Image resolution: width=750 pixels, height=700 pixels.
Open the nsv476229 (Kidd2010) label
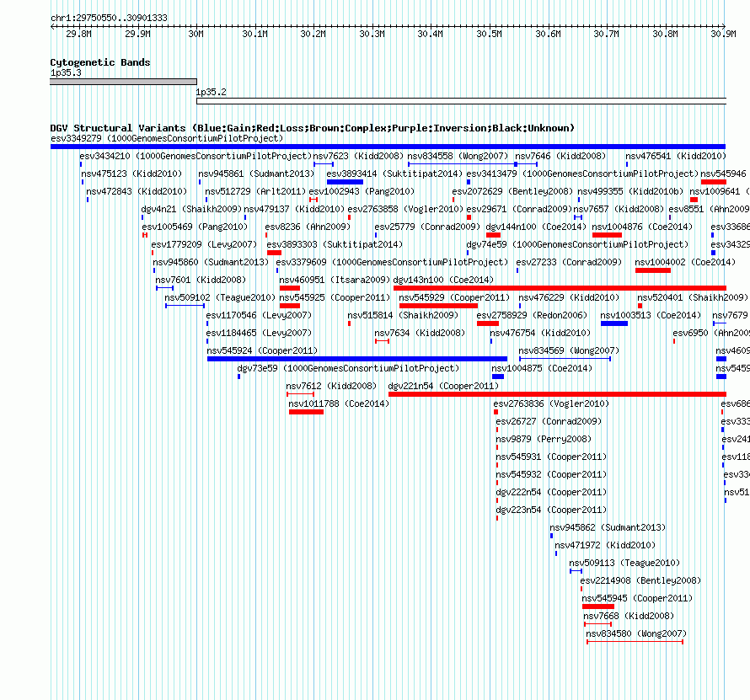pyautogui.click(x=569, y=297)
